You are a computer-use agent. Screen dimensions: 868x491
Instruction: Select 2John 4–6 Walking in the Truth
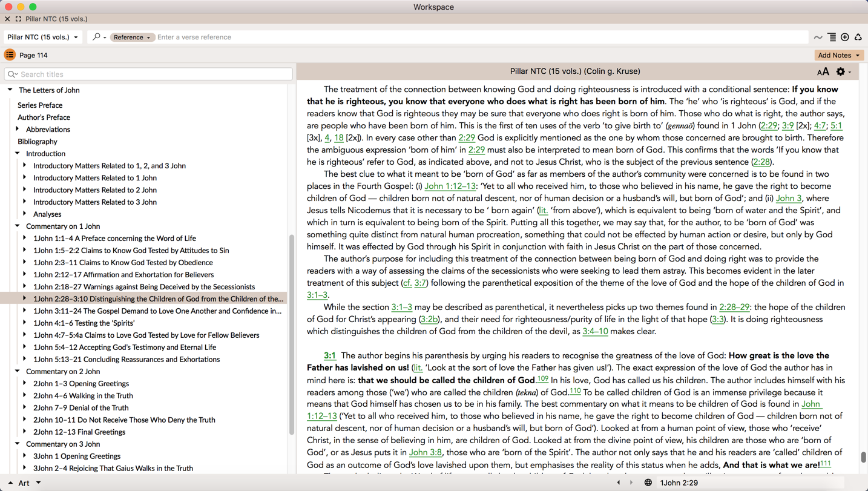[x=83, y=396]
